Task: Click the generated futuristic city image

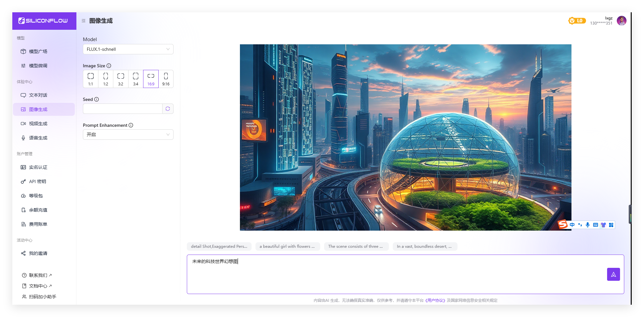Action: (x=405, y=137)
